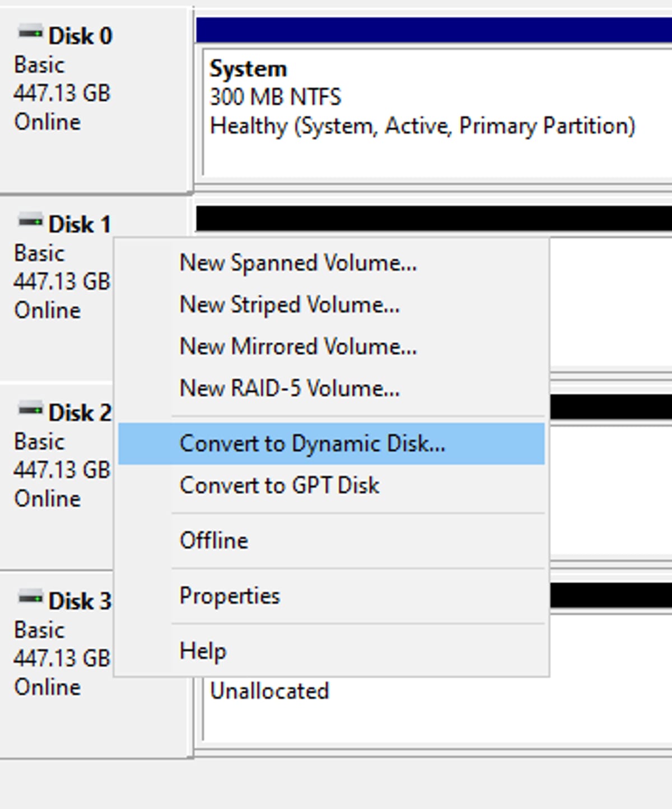Choose New RAID-5 Volume entry
This screenshot has height=809, width=672.
pyautogui.click(x=290, y=389)
